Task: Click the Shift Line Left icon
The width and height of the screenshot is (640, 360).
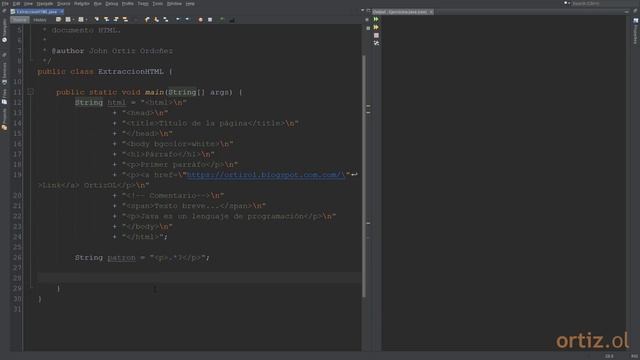Action: pyautogui.click(x=178, y=20)
